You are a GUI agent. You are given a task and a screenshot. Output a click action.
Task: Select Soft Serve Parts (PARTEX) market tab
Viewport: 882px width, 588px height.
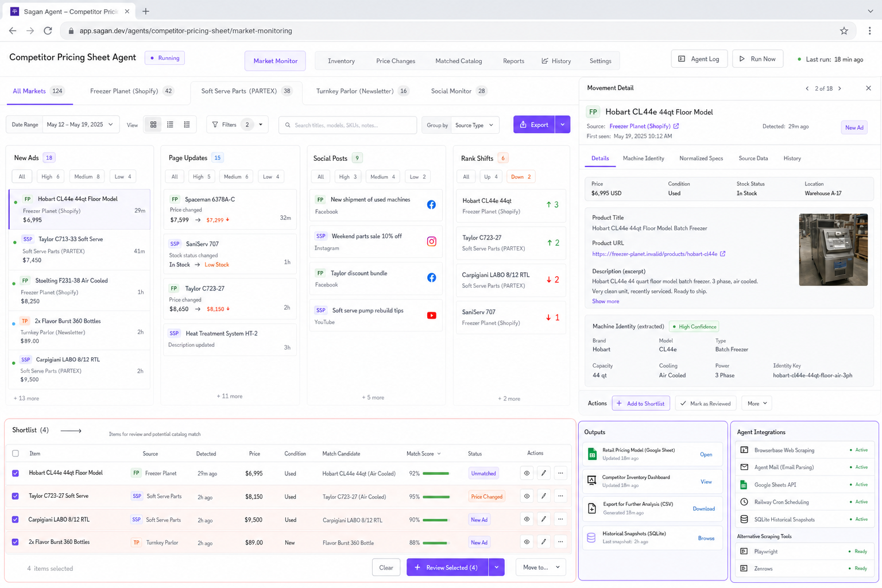tap(246, 91)
